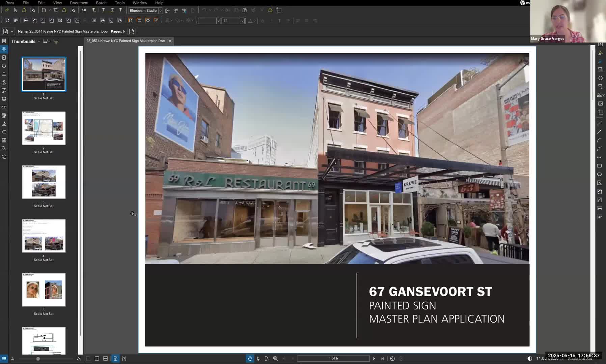Image resolution: width=606 pixels, height=364 pixels.
Task: Select the Arrow markup tool
Action: point(600,132)
